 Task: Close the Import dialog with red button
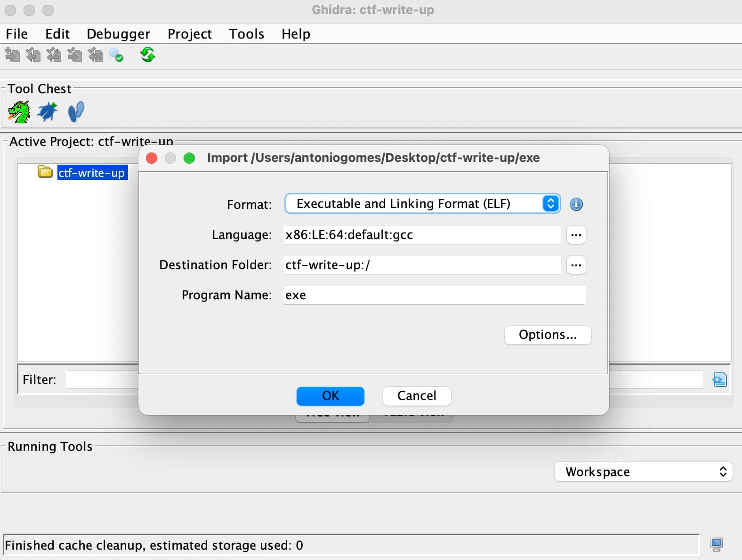(152, 158)
